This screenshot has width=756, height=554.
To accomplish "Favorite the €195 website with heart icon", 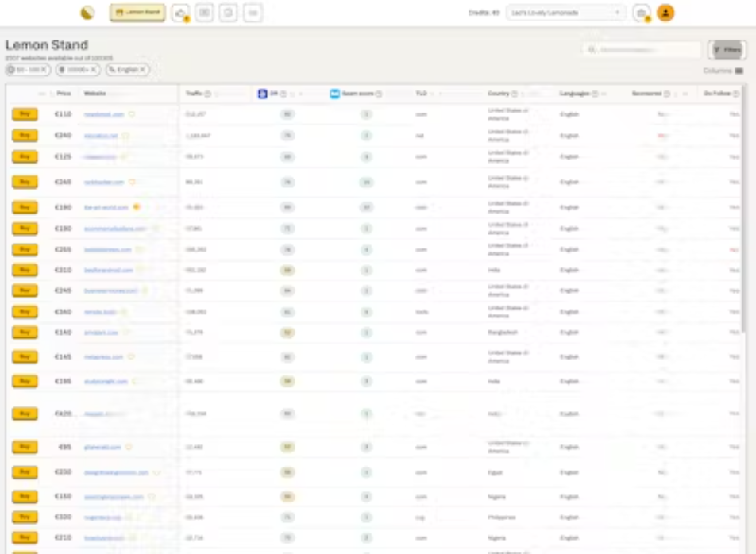I will (135, 381).
